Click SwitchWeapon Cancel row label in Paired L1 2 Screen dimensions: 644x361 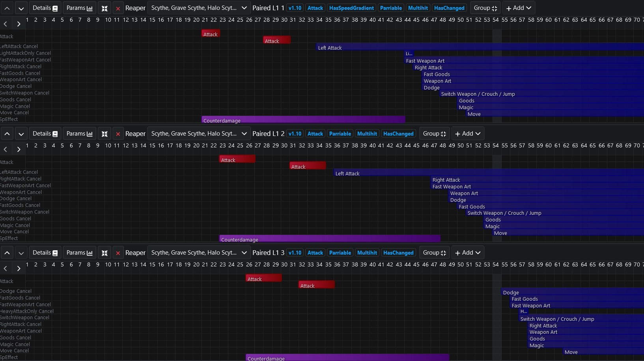24,212
